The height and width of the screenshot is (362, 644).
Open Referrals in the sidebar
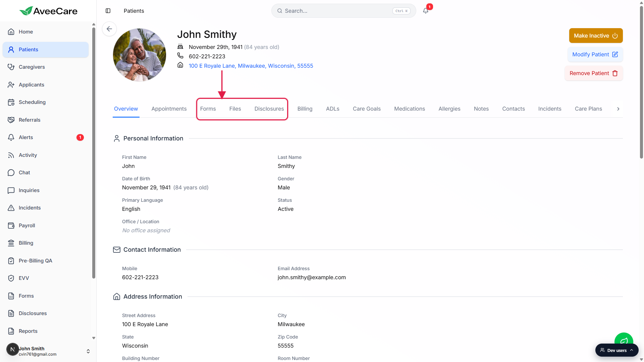(45, 120)
